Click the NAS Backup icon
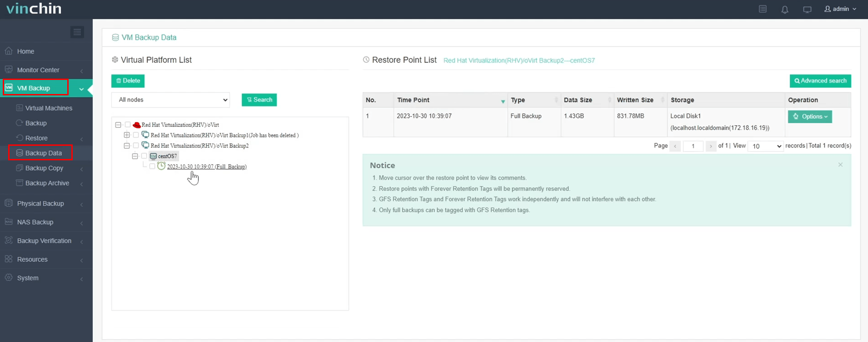 [9, 222]
